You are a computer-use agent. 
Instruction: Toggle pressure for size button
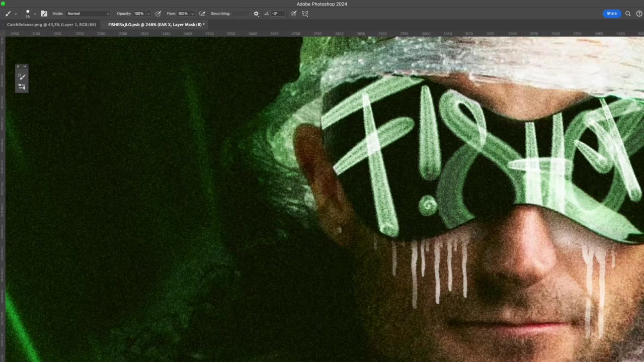tap(294, 14)
